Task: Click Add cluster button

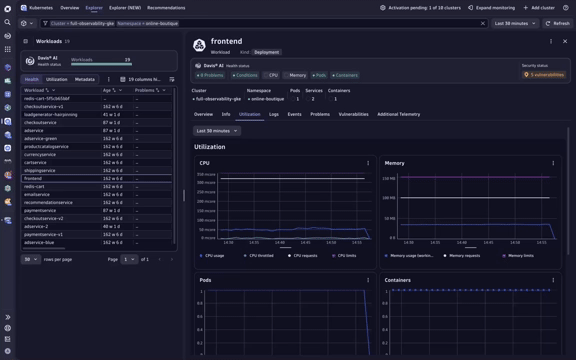Action: 539,8
